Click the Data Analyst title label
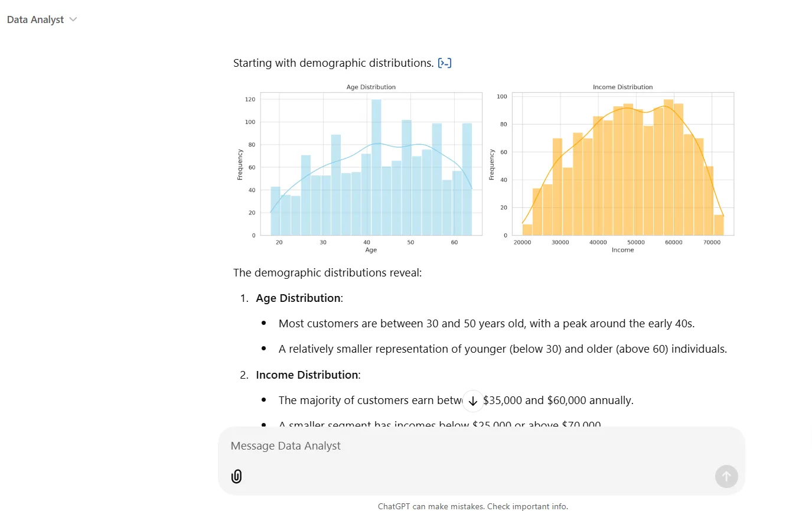The width and height of the screenshot is (812, 511). pos(35,19)
